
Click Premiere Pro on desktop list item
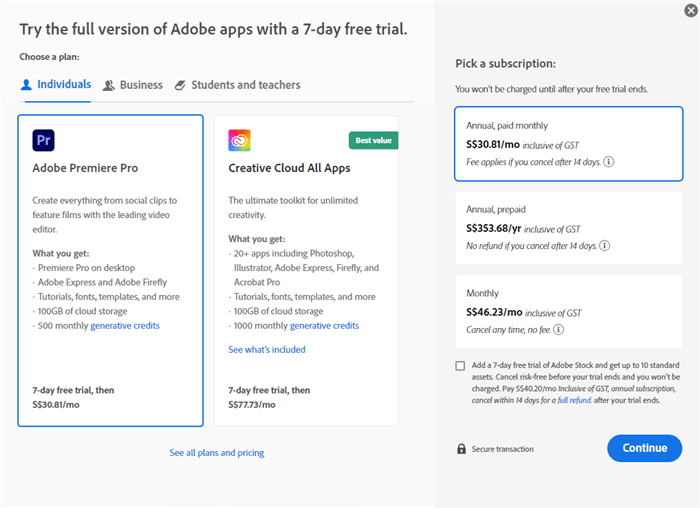pos(86,268)
